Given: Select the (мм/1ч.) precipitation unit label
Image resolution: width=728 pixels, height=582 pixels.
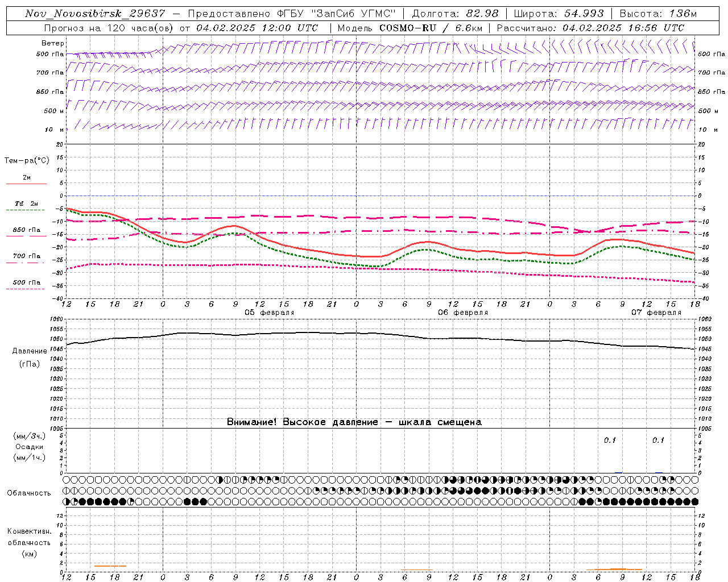Looking at the screenshot, I should click(x=30, y=458).
